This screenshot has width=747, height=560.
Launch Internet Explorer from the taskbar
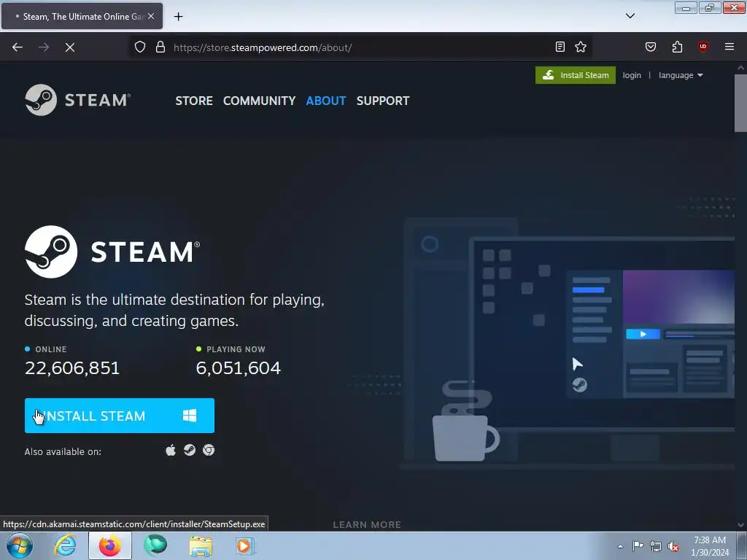click(65, 545)
